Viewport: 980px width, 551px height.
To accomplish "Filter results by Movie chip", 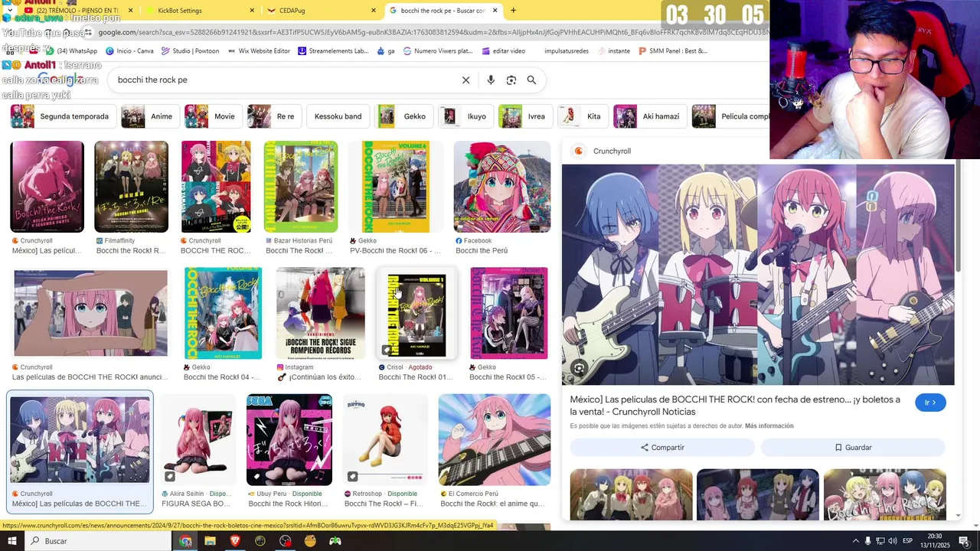I will [213, 116].
